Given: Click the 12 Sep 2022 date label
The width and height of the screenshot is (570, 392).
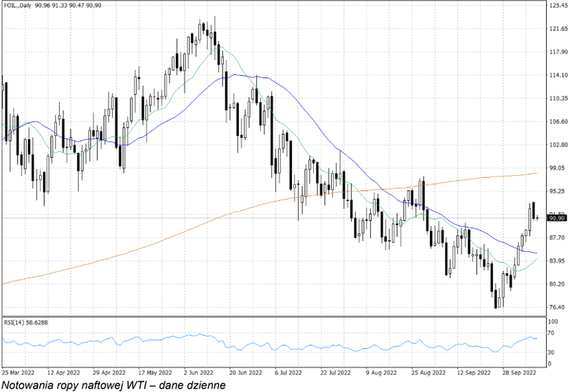Looking at the screenshot, I should tap(473, 373).
